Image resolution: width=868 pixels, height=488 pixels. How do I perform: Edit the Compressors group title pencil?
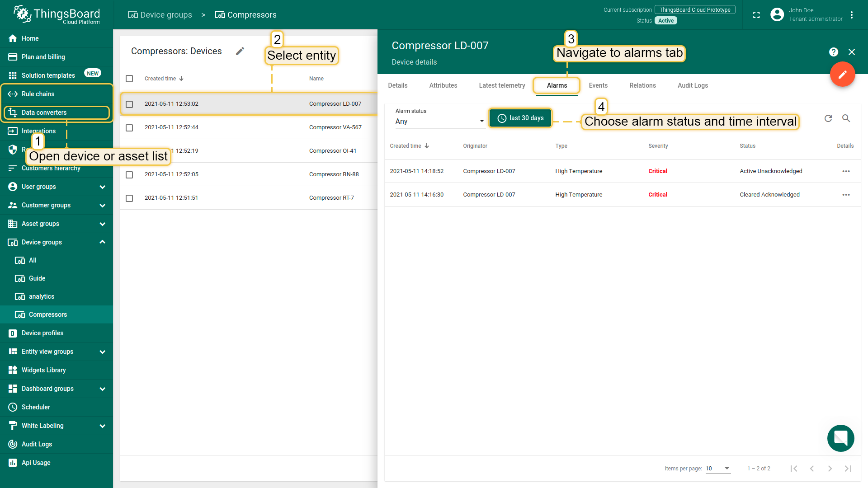click(240, 51)
